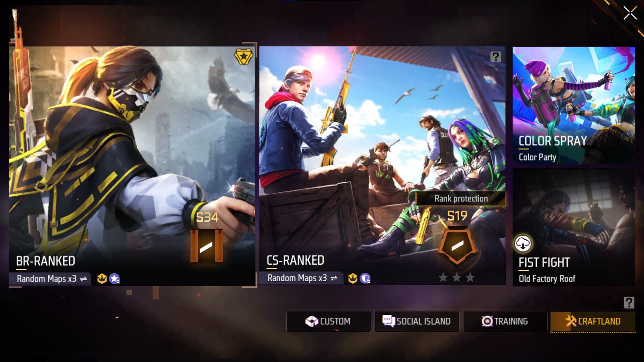The image size is (644, 362).
Task: Toggle rank protection shield in CS-RANKED
Action: pos(459,247)
